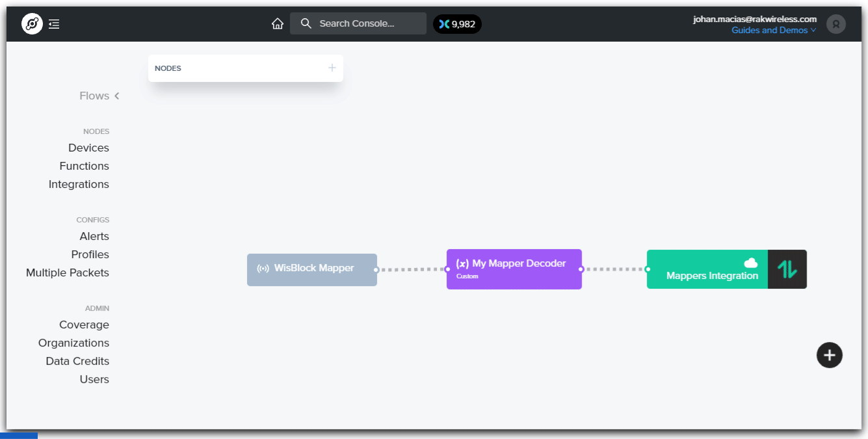Viewport: 868px width, 439px height.
Task: Select the Mappers Integration node
Action: tap(727, 269)
